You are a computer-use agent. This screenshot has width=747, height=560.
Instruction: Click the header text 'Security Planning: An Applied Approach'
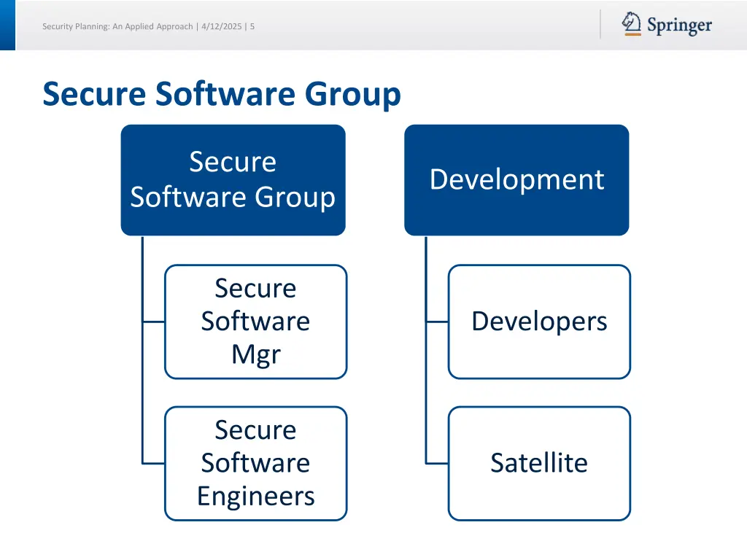click(117, 27)
